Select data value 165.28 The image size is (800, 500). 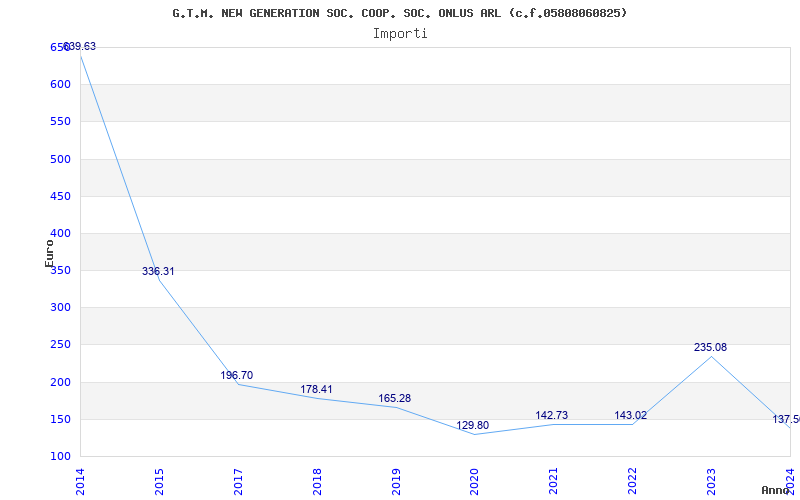[x=394, y=398]
